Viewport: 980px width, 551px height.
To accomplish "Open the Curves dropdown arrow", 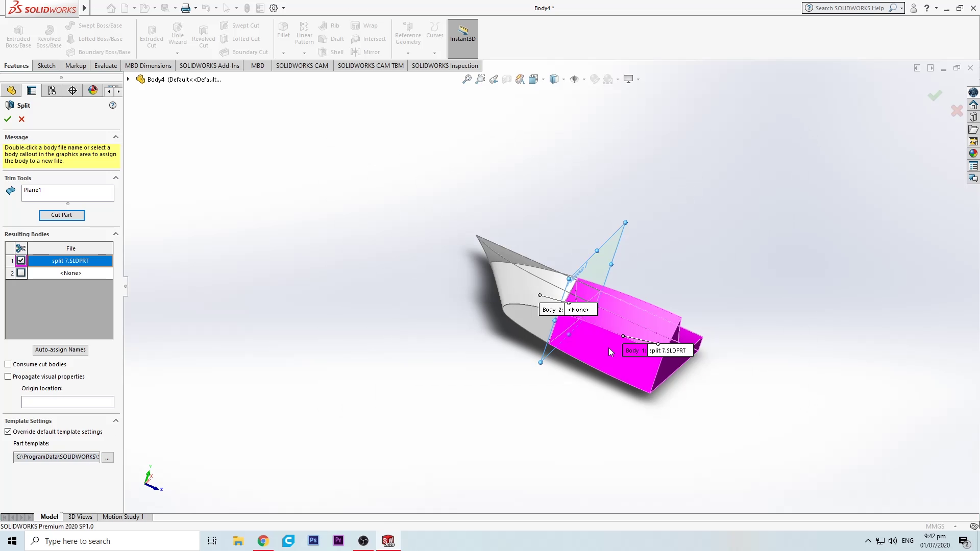I will point(434,53).
